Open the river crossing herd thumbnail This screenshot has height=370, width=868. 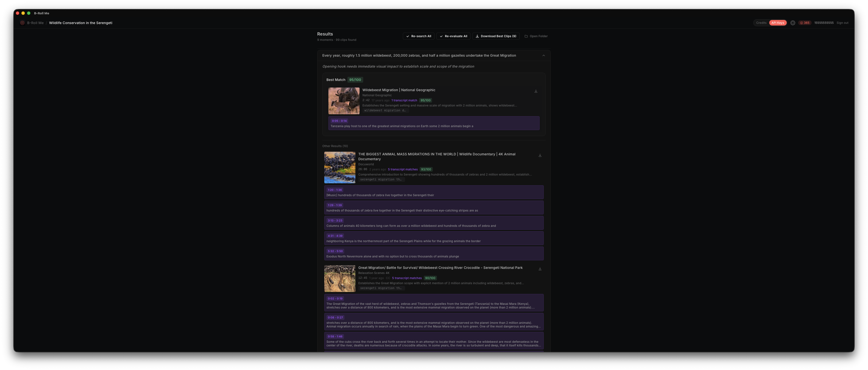coord(340,167)
